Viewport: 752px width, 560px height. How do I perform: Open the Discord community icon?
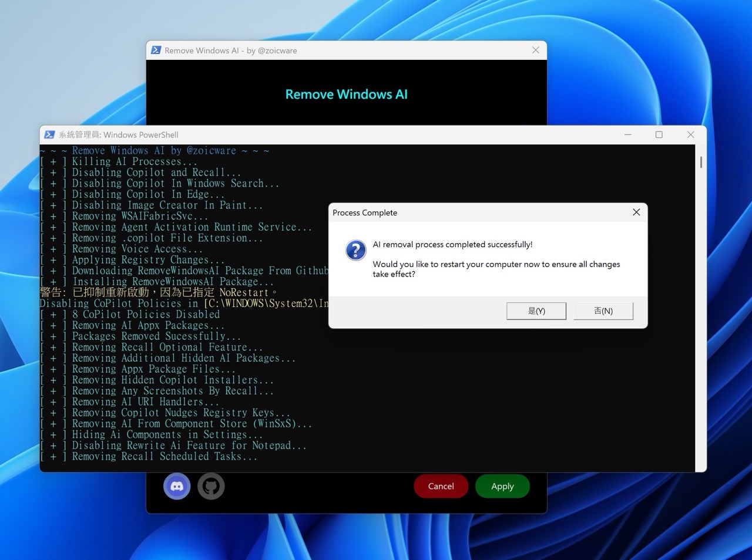177,486
